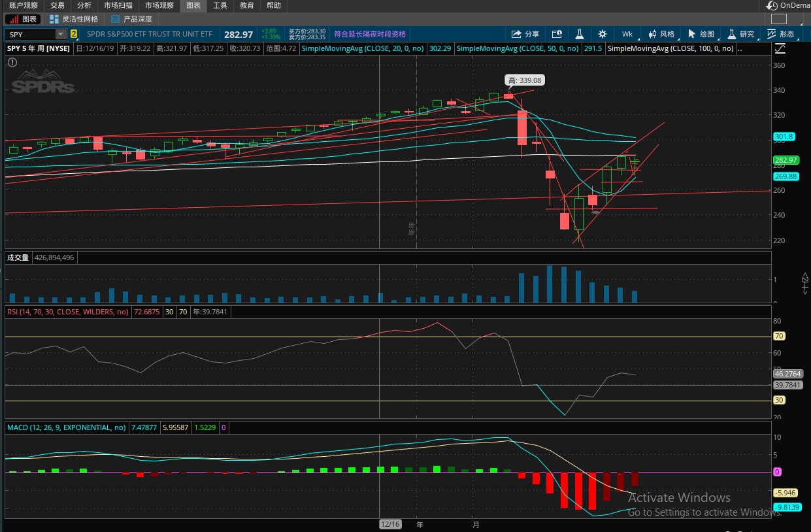This screenshot has height=532, width=811.
Task: Select SimpleMovingAvg (CLOSE, 100, 0, no) label
Action: coord(670,48)
